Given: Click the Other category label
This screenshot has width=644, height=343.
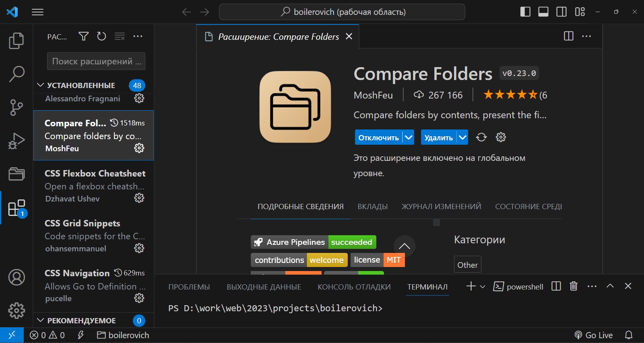Looking at the screenshot, I should (x=468, y=265).
